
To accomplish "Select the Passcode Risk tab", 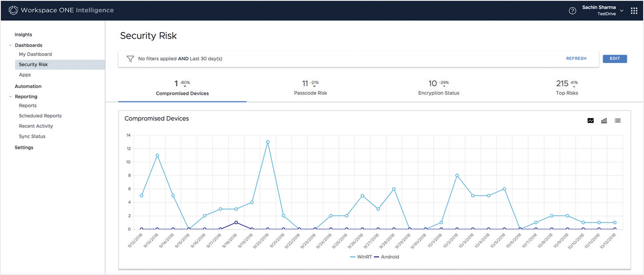I will coord(310,88).
